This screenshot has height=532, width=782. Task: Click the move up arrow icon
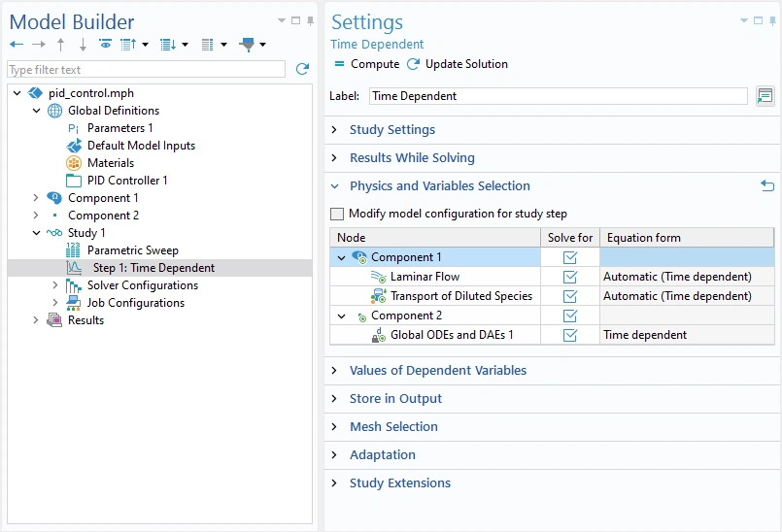60,45
